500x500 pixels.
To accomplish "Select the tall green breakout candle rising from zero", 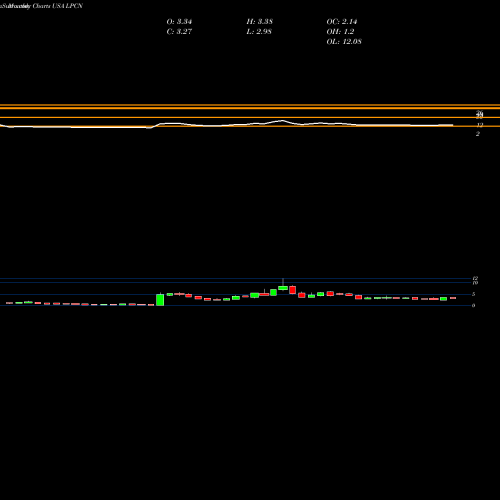I will click(x=160, y=299).
